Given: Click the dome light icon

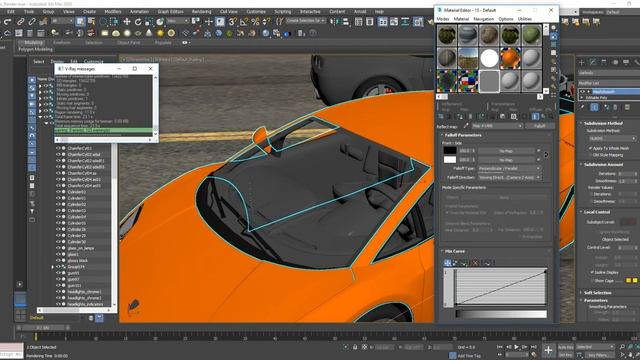Looking at the screenshot, I should click(x=116, y=33).
